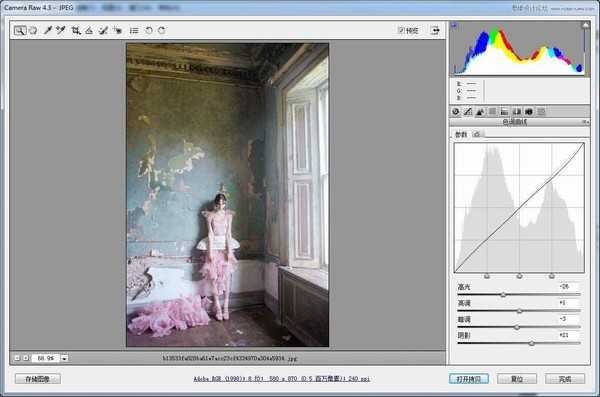Rotate image 90 degrees counterclockwise
600x397 pixels.
pyautogui.click(x=148, y=31)
